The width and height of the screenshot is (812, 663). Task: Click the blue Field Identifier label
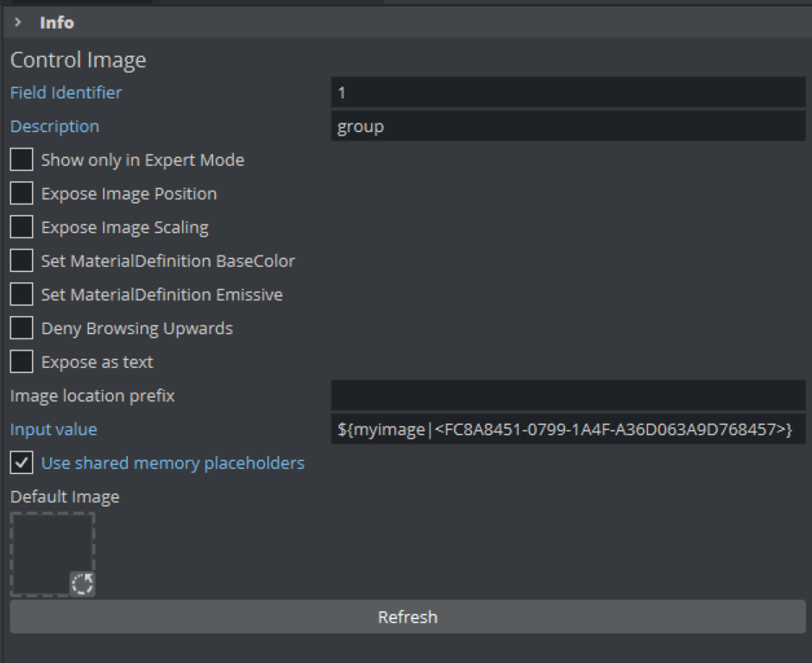66,92
